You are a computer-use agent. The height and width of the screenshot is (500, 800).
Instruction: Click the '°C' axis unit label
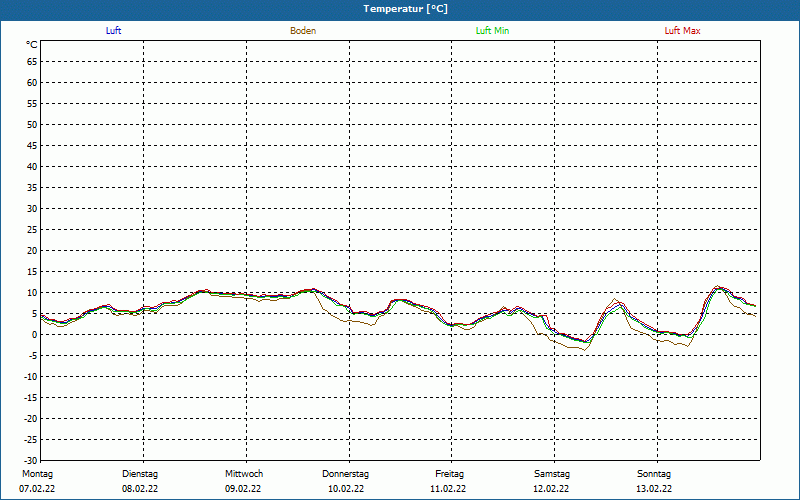[x=32, y=45]
